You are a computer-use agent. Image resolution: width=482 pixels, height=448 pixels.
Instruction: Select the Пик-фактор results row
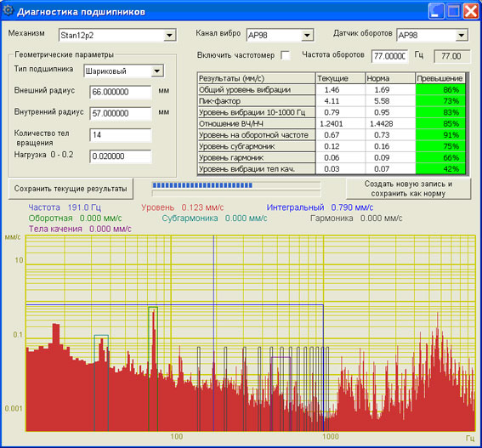(x=332, y=101)
